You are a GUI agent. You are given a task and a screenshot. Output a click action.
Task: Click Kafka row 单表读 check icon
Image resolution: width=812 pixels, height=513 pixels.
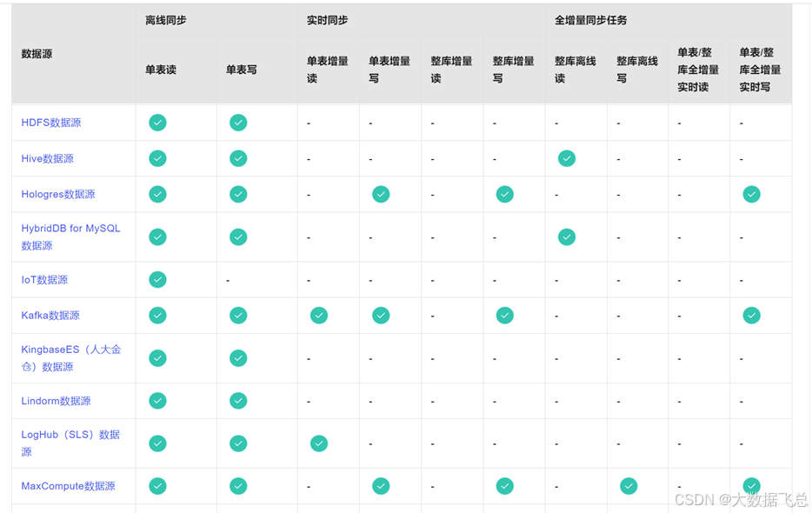point(157,316)
